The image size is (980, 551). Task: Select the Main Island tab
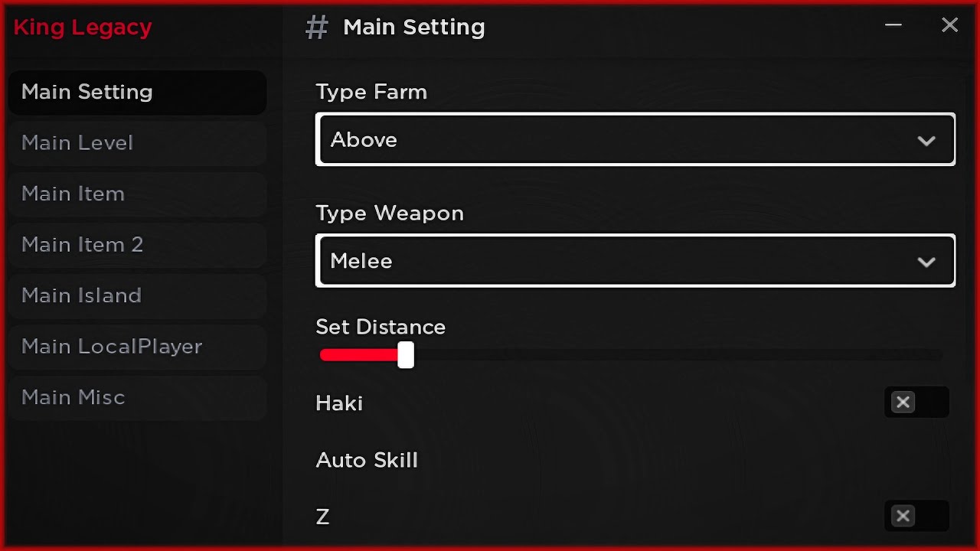[x=81, y=295]
